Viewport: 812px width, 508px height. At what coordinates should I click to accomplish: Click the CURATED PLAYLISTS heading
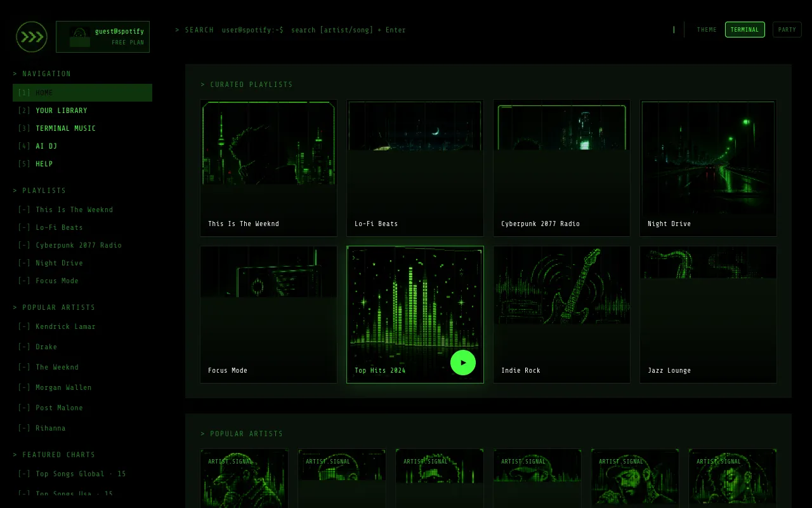coord(247,84)
